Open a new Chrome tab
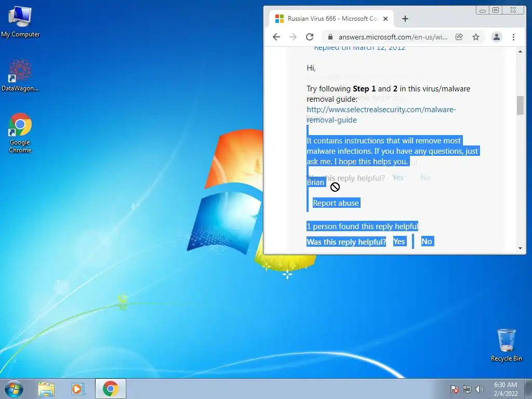The image size is (532, 399). point(405,19)
